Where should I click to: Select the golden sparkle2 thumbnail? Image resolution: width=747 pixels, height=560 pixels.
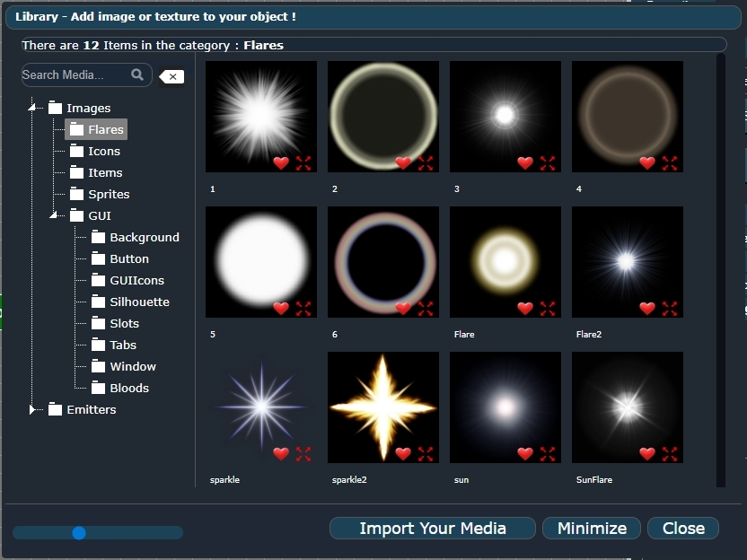click(x=383, y=407)
